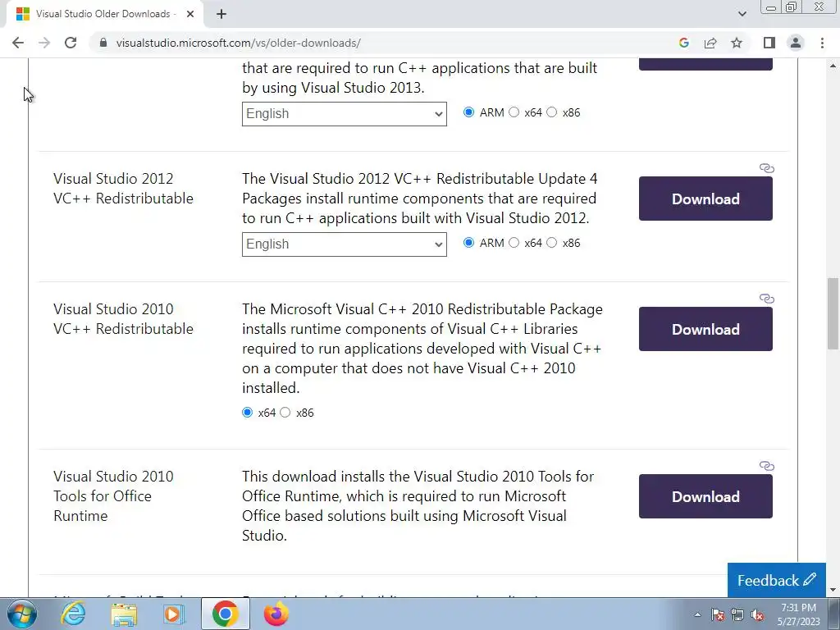Click the Action Center flag icon
The width and height of the screenshot is (840, 630).
tap(718, 614)
